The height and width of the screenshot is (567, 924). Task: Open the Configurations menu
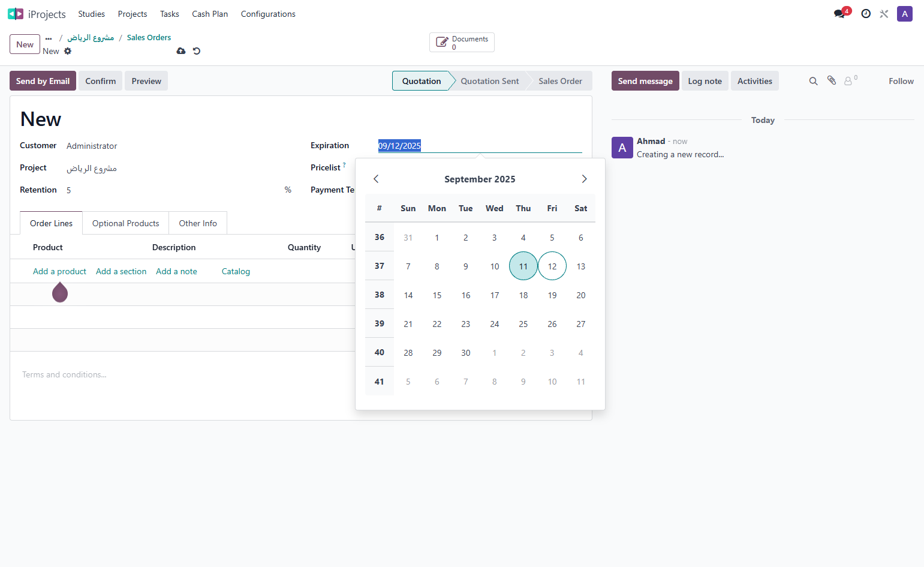click(268, 14)
